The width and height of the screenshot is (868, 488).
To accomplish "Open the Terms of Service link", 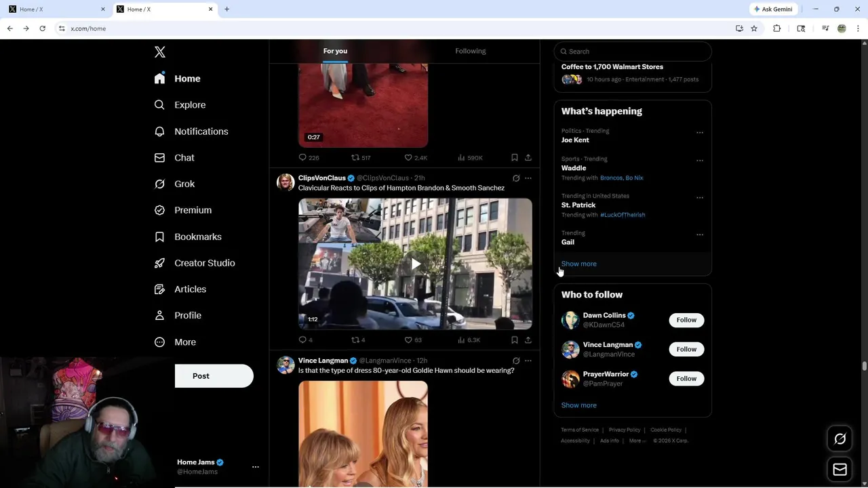I will coord(580,430).
